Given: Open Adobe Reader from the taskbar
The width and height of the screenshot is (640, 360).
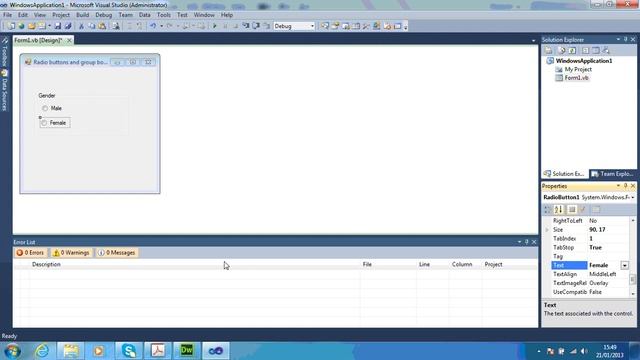Looking at the screenshot, I should 158,351.
